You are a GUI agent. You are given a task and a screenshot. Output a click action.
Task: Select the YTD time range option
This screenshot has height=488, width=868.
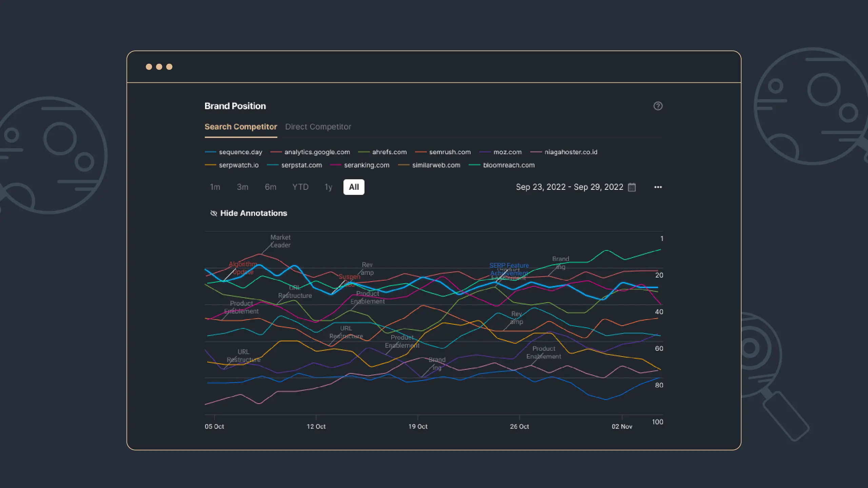pyautogui.click(x=300, y=187)
